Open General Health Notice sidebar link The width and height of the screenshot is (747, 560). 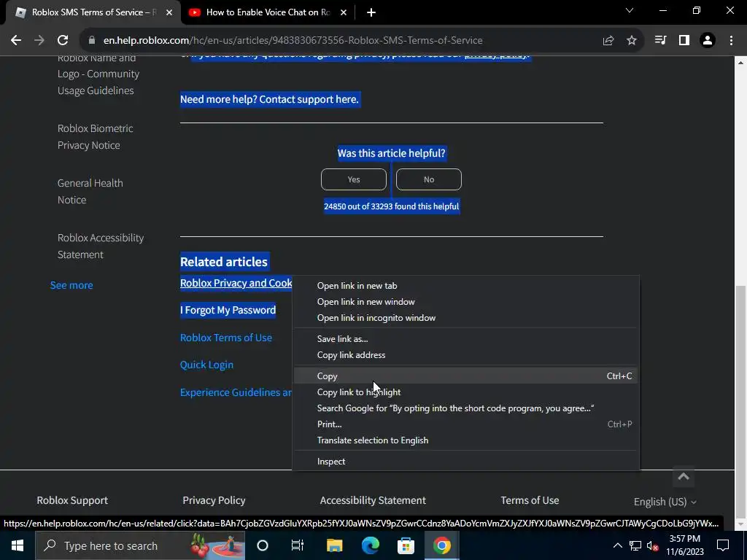(90, 192)
